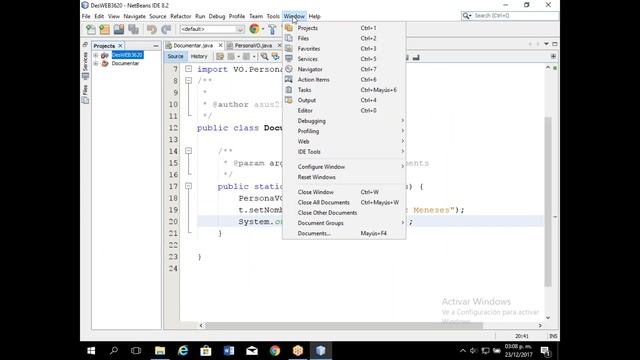Open the default configuration dropdown

coord(212,29)
